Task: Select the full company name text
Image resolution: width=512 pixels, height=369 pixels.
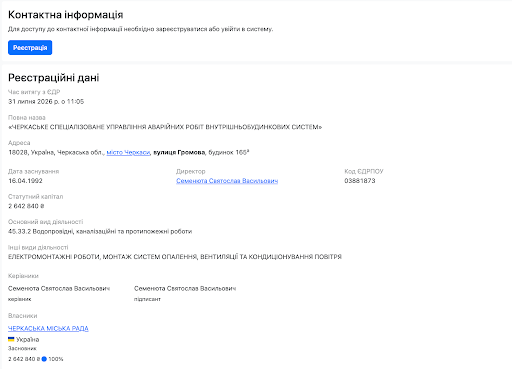Action: point(165,127)
